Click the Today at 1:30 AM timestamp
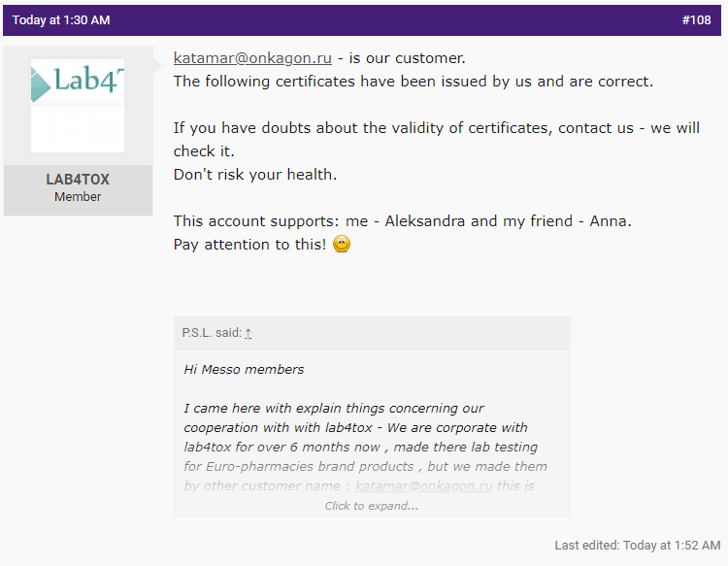 point(61,19)
